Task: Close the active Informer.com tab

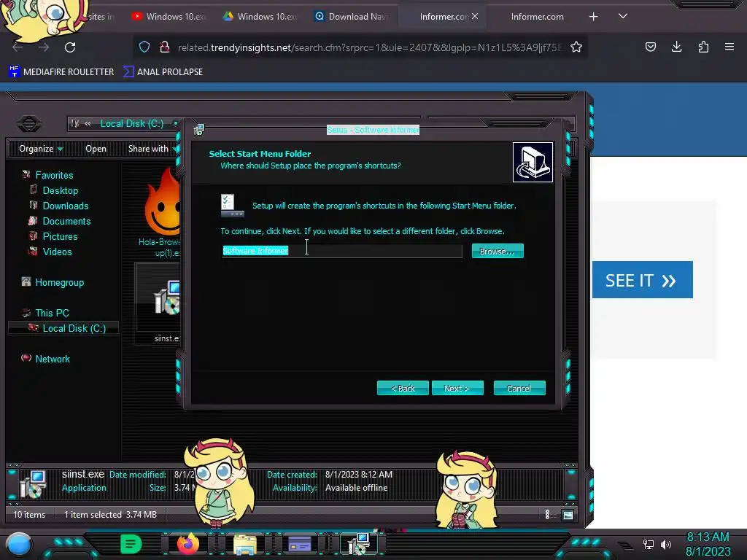Action: coord(475,16)
